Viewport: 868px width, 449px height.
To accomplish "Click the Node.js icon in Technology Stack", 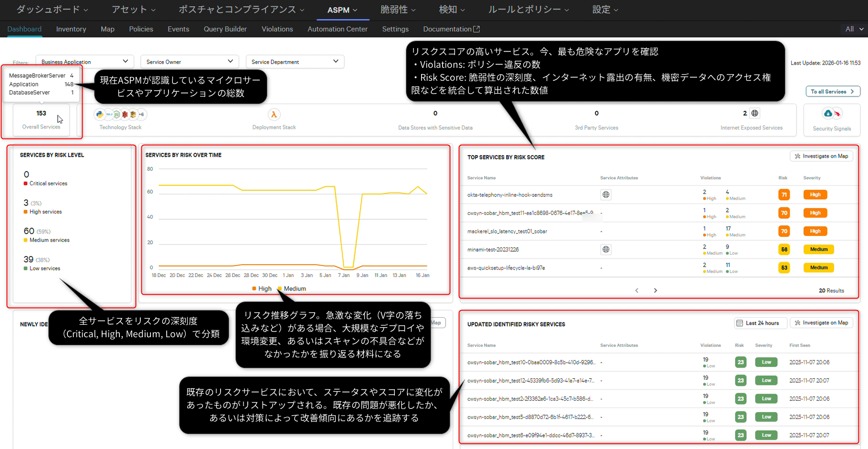I will tap(117, 115).
